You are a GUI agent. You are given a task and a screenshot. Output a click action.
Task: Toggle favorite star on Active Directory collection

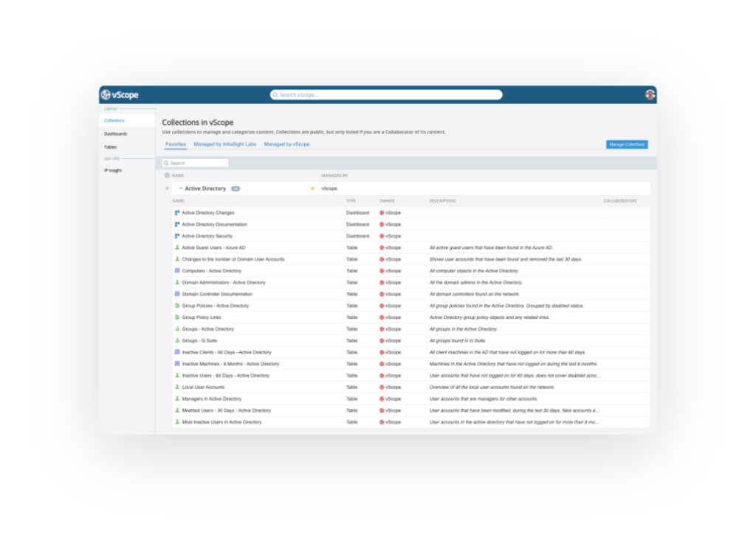click(312, 188)
